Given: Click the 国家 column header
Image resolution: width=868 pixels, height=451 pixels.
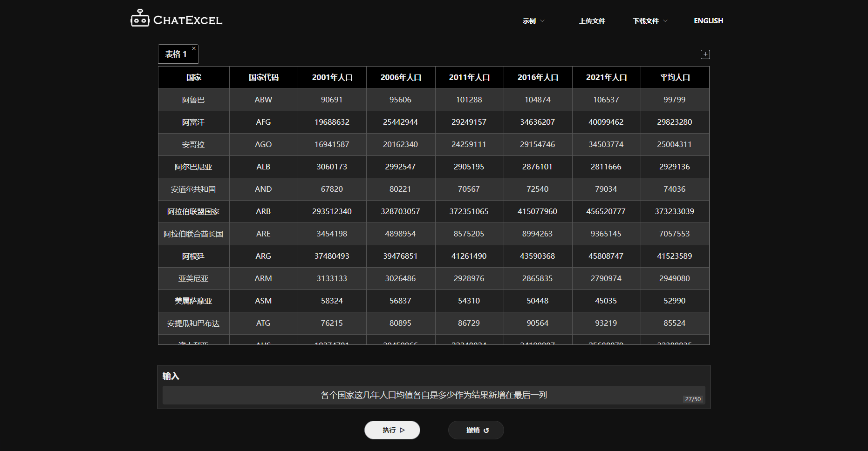Looking at the screenshot, I should pos(194,77).
